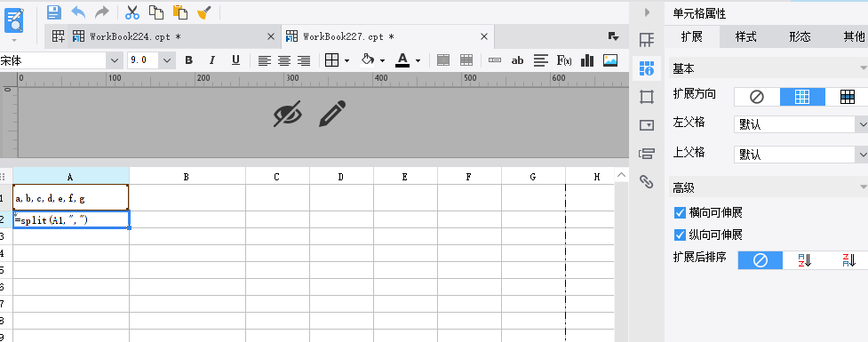Open the condition attributes sidebar icon
This screenshot has width=868, height=342.
coord(647,154)
